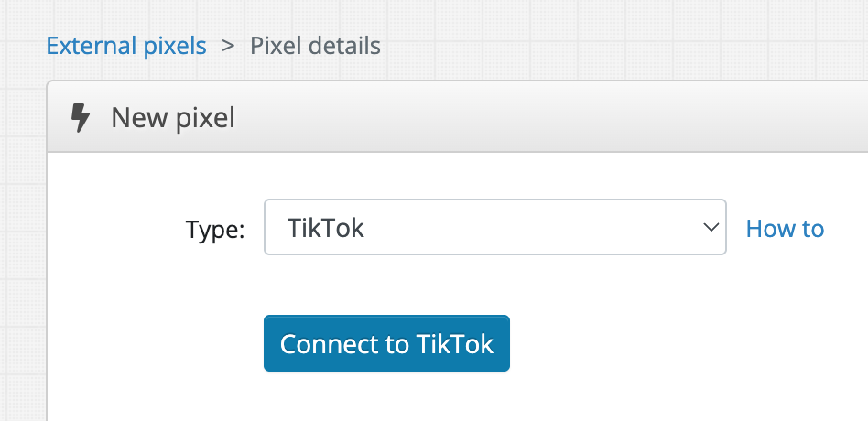Viewport: 868px width, 421px height.
Task: View How to instructions next to Type
Action: (785, 228)
